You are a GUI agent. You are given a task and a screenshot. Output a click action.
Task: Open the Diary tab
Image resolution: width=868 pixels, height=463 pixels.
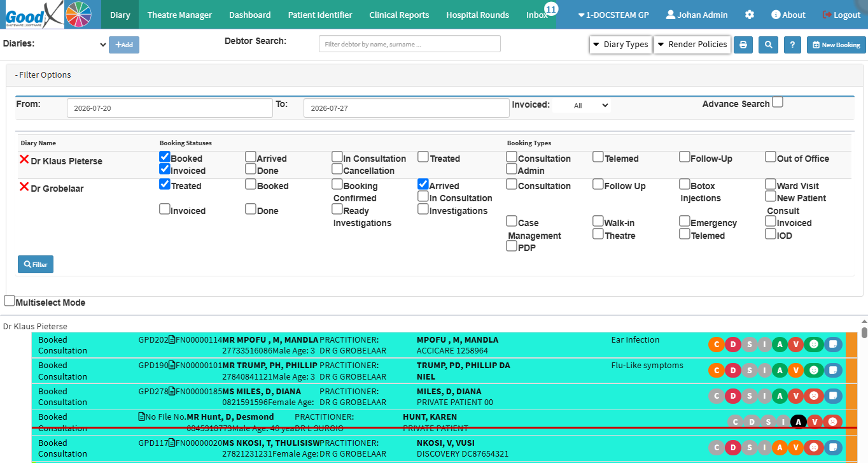[120, 15]
